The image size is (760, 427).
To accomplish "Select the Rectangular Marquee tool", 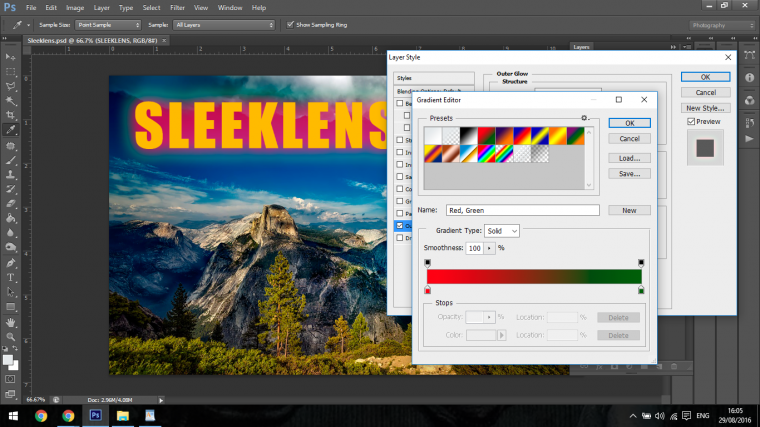I will [x=10, y=72].
